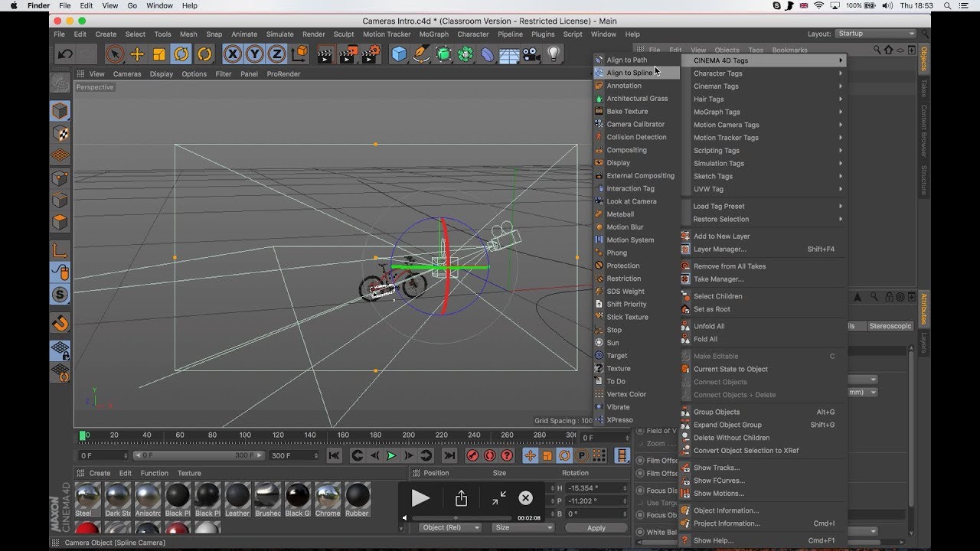The width and height of the screenshot is (980, 551).
Task: Toggle the world coordinate system icon
Action: pos(299,54)
